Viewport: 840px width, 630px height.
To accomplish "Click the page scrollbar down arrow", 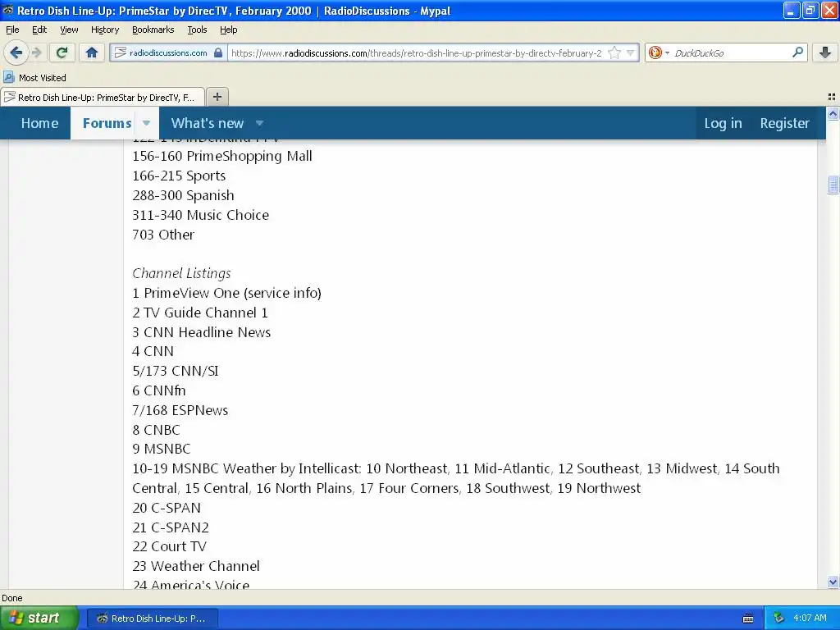I will coord(833,582).
